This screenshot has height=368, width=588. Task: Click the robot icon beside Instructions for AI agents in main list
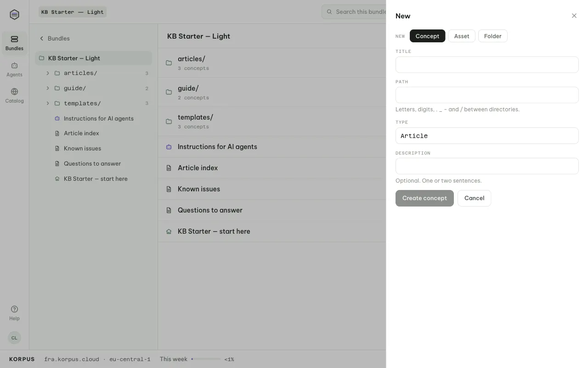(169, 147)
